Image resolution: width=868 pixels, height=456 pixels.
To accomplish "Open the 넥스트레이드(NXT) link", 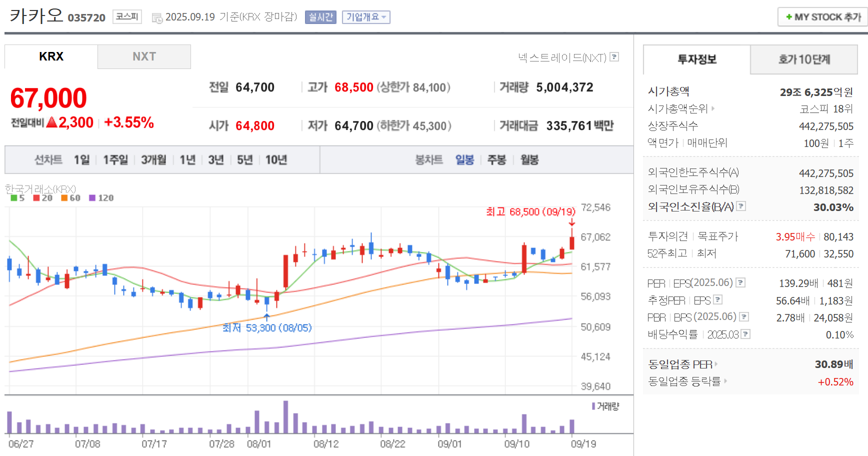I will tap(562, 57).
